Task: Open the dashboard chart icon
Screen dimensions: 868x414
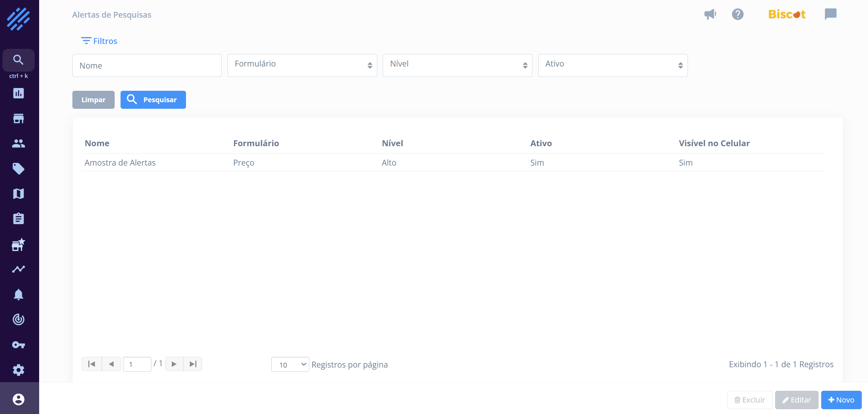Action: coord(18,93)
